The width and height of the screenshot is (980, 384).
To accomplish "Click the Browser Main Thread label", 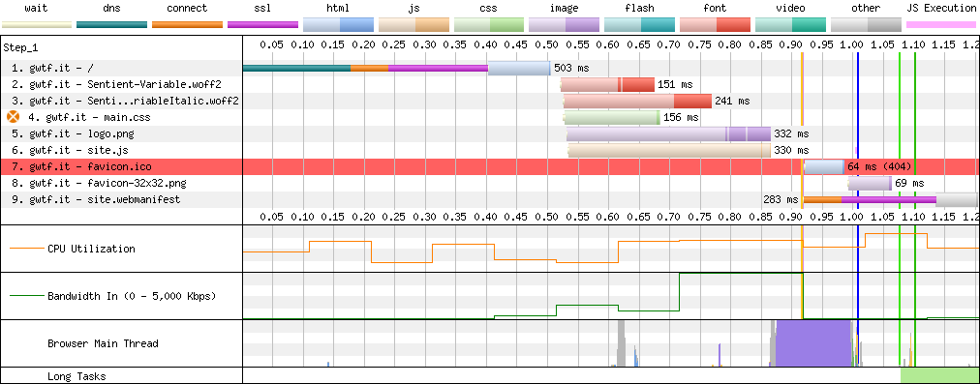I will 103,343.
